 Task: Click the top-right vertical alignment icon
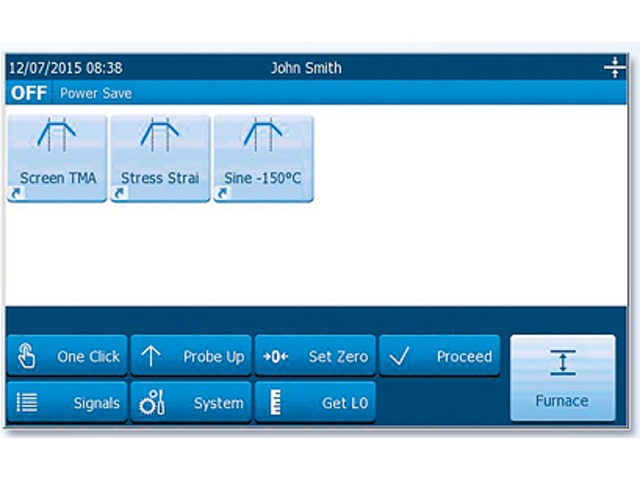614,68
